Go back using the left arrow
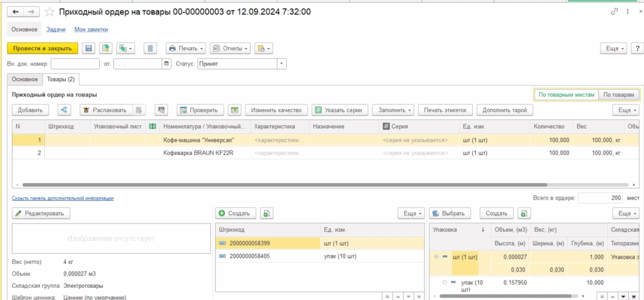The width and height of the screenshot is (644, 300). [x=15, y=12]
